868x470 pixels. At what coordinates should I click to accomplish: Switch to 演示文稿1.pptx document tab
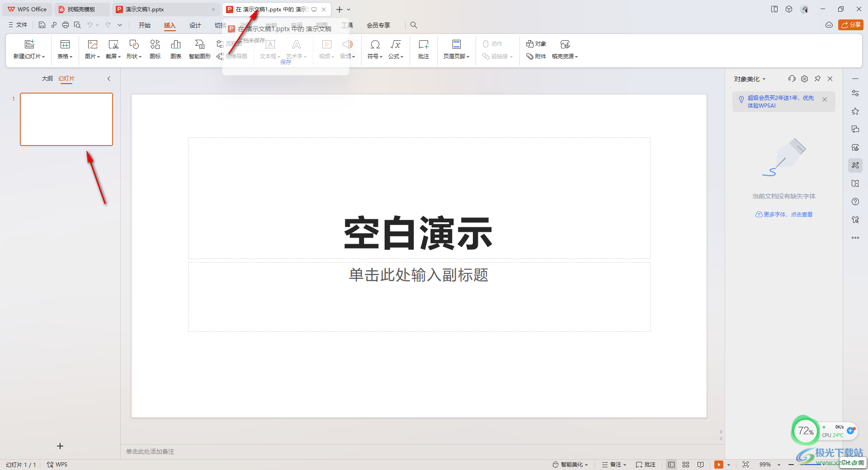pos(165,9)
